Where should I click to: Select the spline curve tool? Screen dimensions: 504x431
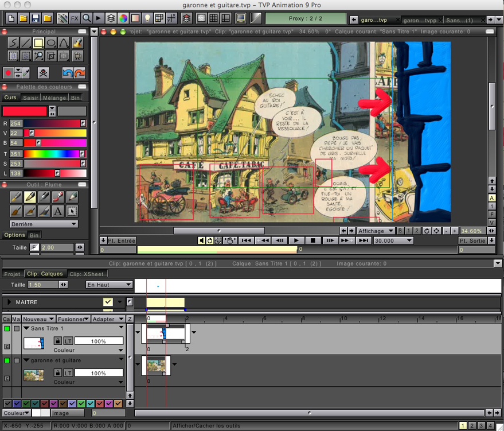point(64,43)
